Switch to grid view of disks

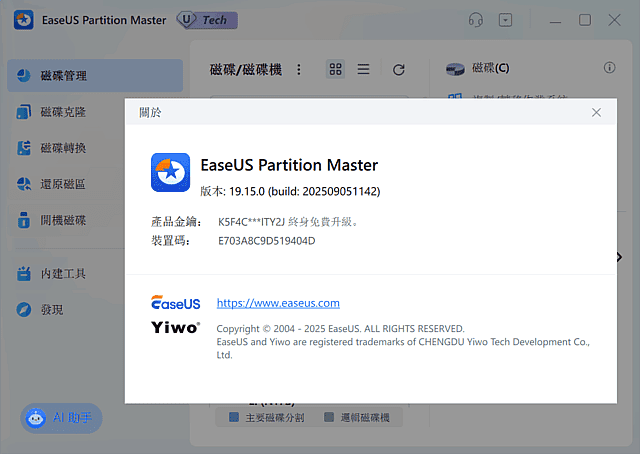tap(336, 69)
